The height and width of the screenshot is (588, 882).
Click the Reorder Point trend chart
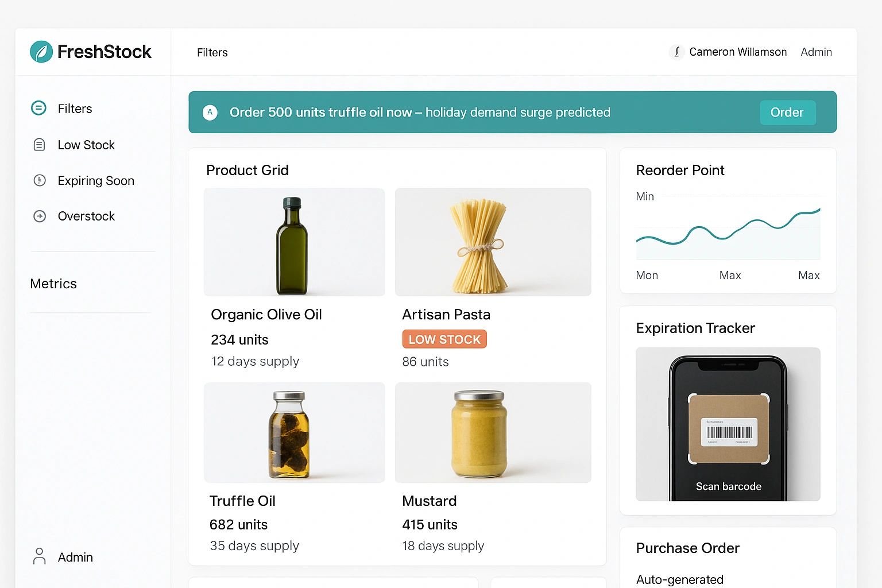point(728,233)
